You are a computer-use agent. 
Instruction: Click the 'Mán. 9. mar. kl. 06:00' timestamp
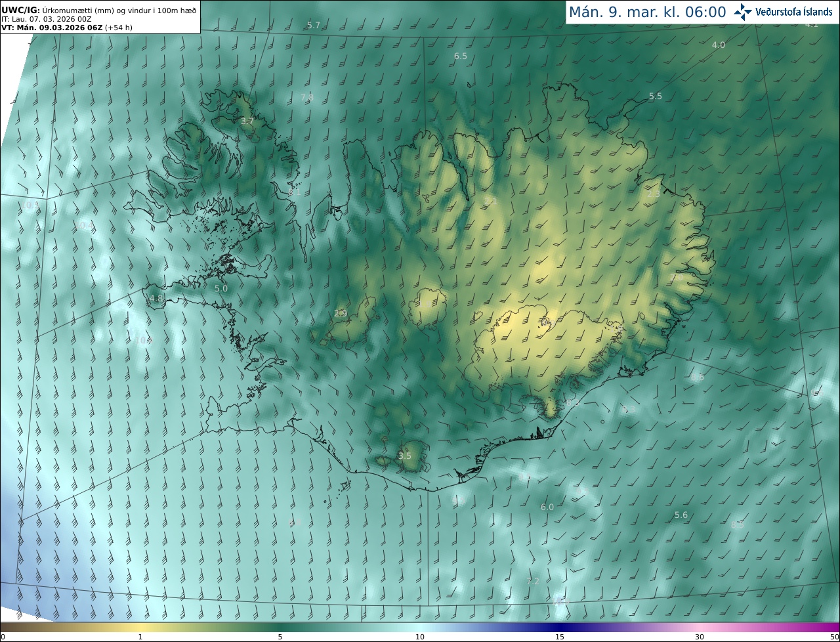tap(647, 12)
